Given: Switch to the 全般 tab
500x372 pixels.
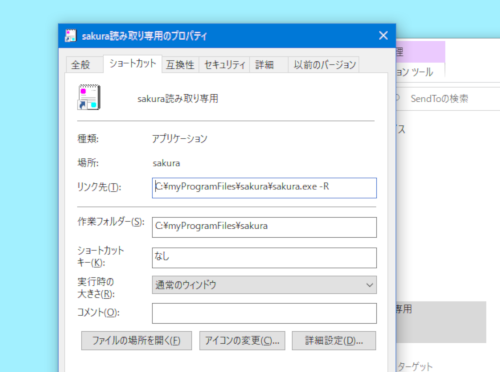Looking at the screenshot, I should pyautogui.click(x=84, y=64).
